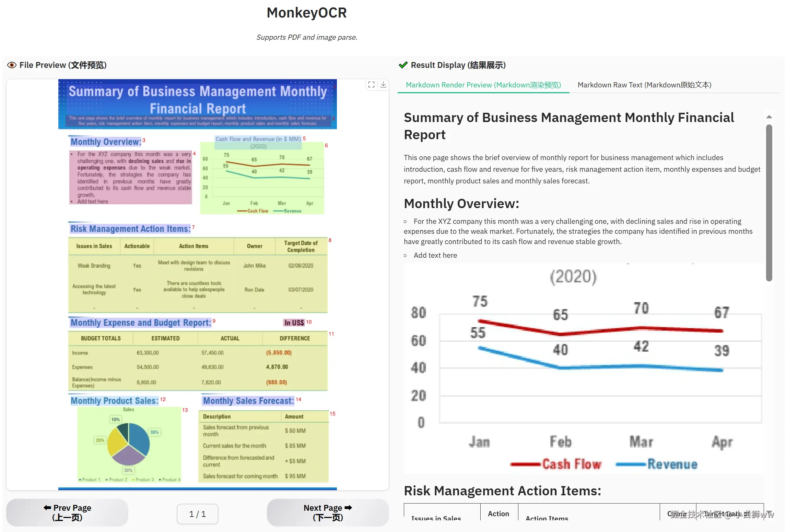This screenshot has width=787, height=532.
Task: Click the Monthly Overview heading in results
Action: pyautogui.click(x=461, y=204)
